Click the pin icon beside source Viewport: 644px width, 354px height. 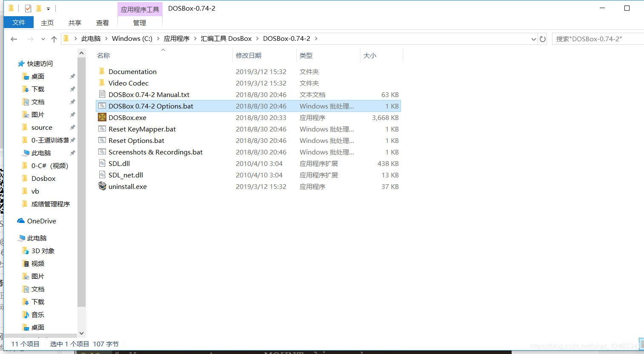72,128
